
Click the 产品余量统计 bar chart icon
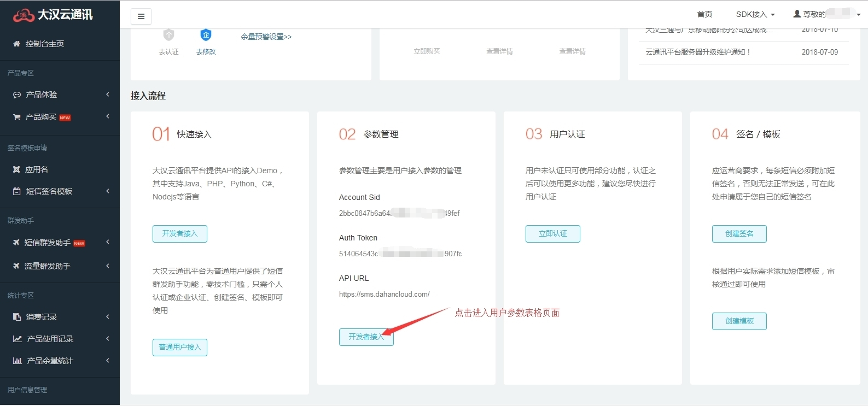(17, 361)
